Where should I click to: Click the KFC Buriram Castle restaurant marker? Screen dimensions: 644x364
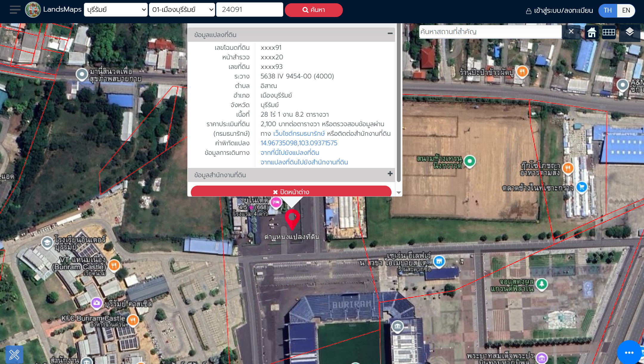point(133,320)
